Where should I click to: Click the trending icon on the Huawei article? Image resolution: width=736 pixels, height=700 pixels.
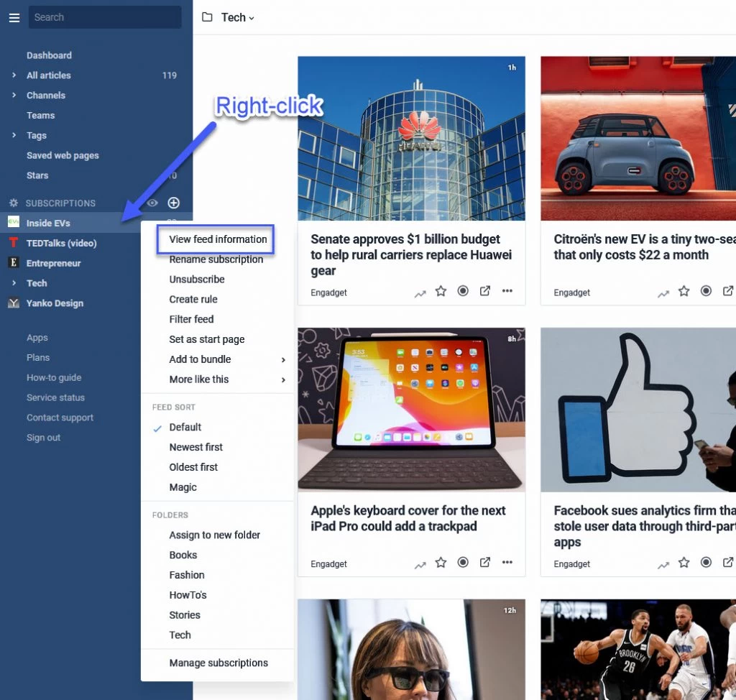[420, 292]
